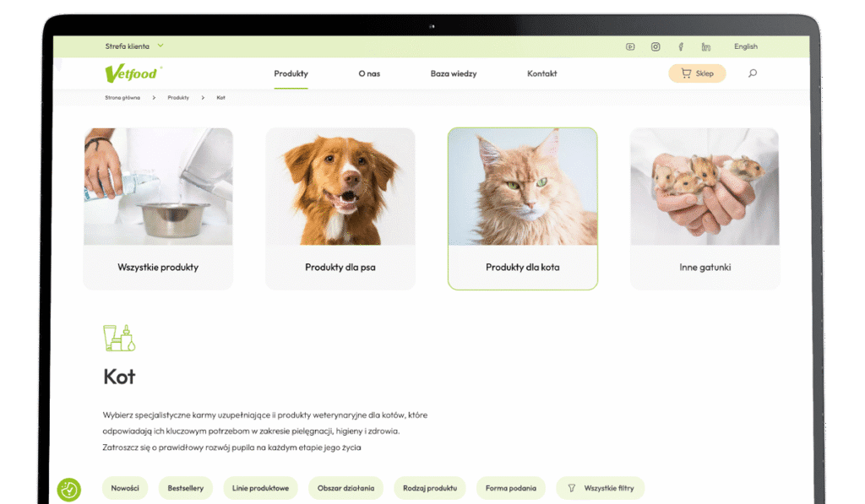Click the Facebook icon in top bar

681,47
